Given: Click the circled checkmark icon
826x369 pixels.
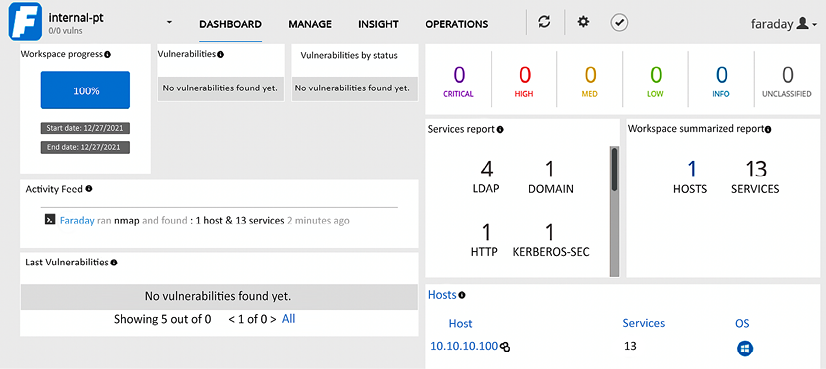Looking at the screenshot, I should coord(619,23).
